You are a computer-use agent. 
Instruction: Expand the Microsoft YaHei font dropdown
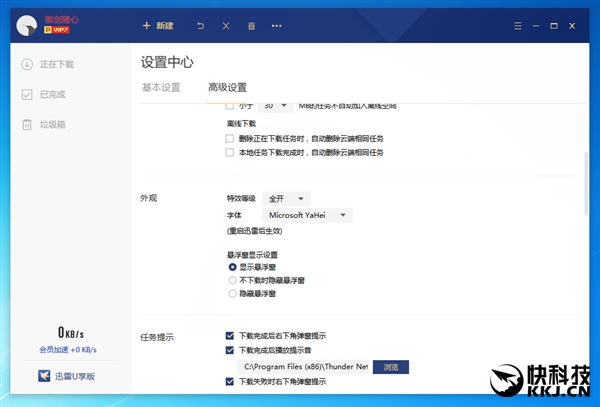(307, 215)
